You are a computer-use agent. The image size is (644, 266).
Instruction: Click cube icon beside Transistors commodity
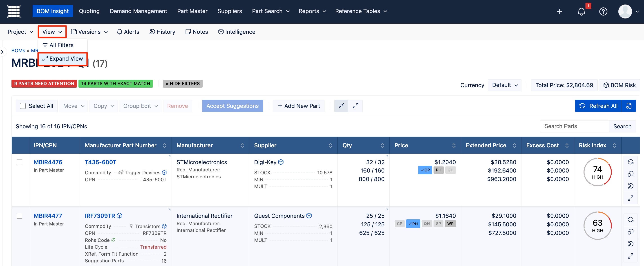coord(164,226)
